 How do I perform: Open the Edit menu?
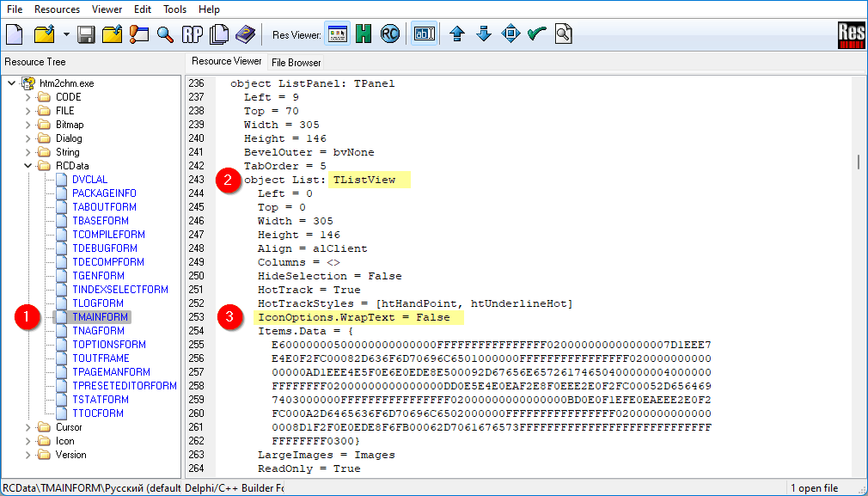143,9
